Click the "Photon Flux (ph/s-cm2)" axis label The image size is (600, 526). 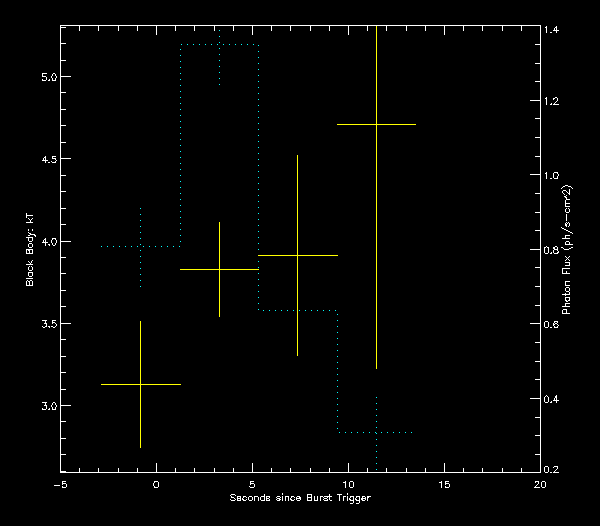566,250
